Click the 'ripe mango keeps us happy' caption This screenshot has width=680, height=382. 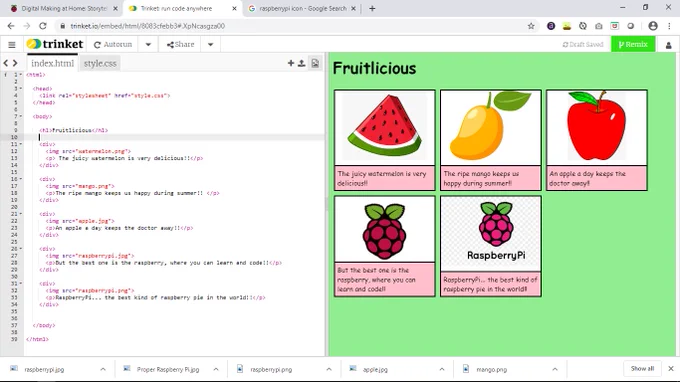click(x=481, y=178)
